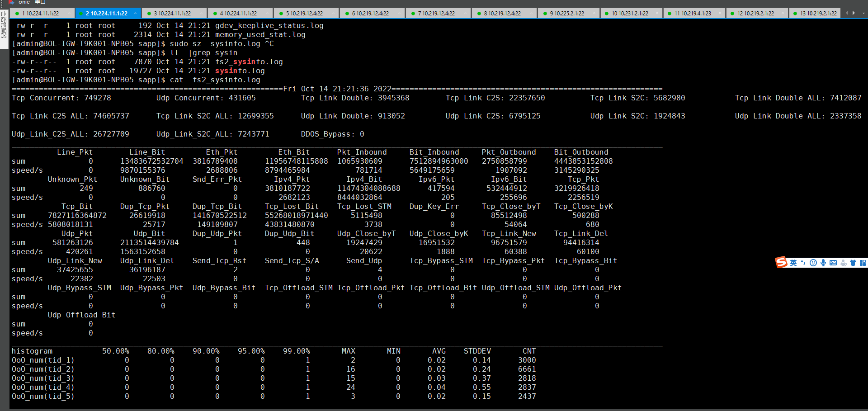Close the active session tab 2
The height and width of the screenshot is (411, 868).
click(x=136, y=14)
